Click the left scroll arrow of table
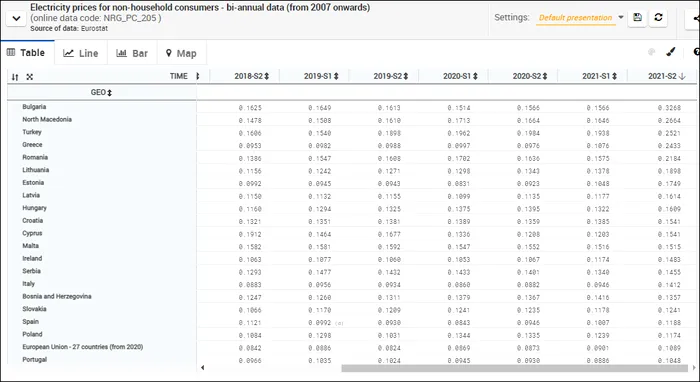 tap(203, 368)
